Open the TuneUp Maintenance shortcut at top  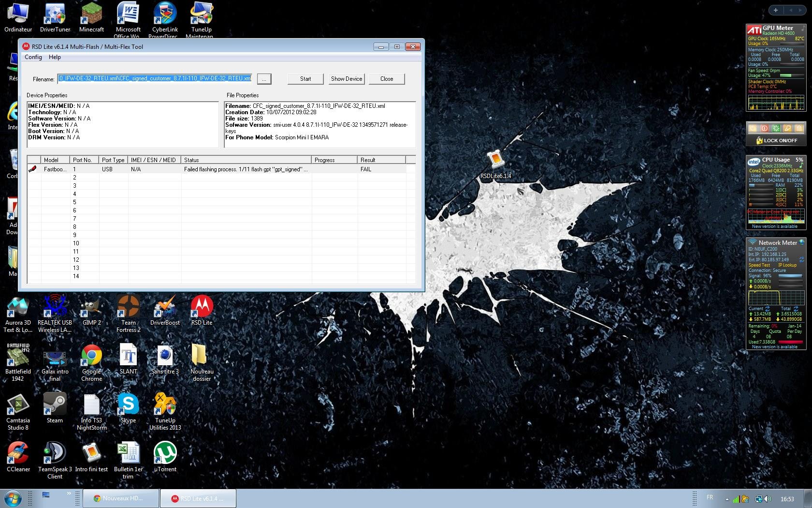[x=202, y=19]
